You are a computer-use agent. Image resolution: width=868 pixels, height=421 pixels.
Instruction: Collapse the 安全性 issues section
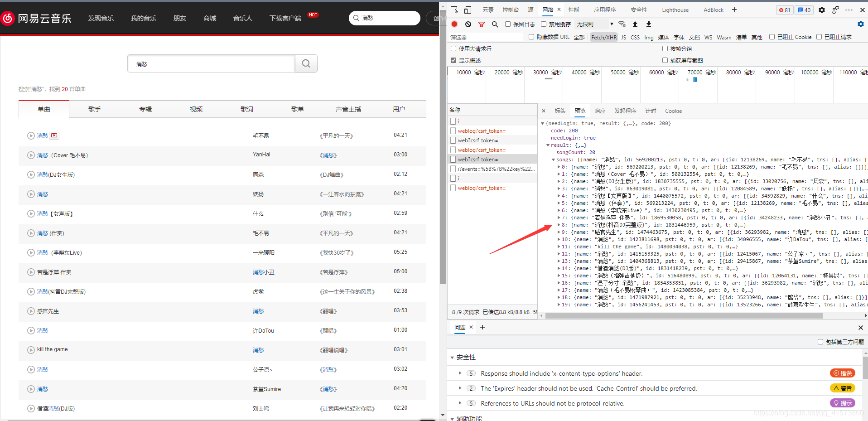coord(452,358)
